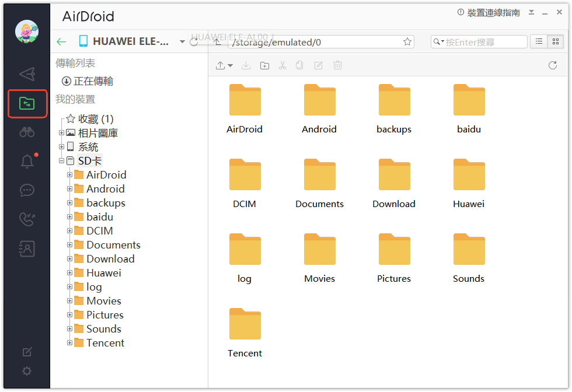Refresh the device list next to HUAWEI
This screenshot has width=572, height=392.
pos(194,41)
